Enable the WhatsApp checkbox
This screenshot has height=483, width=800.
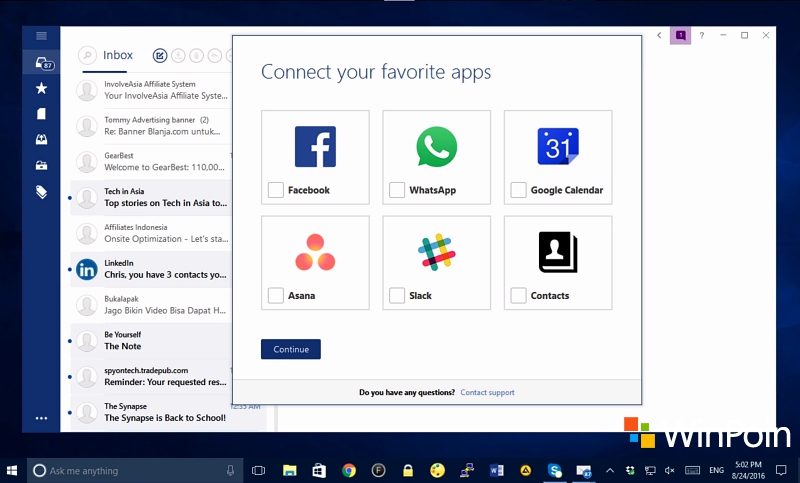click(397, 190)
